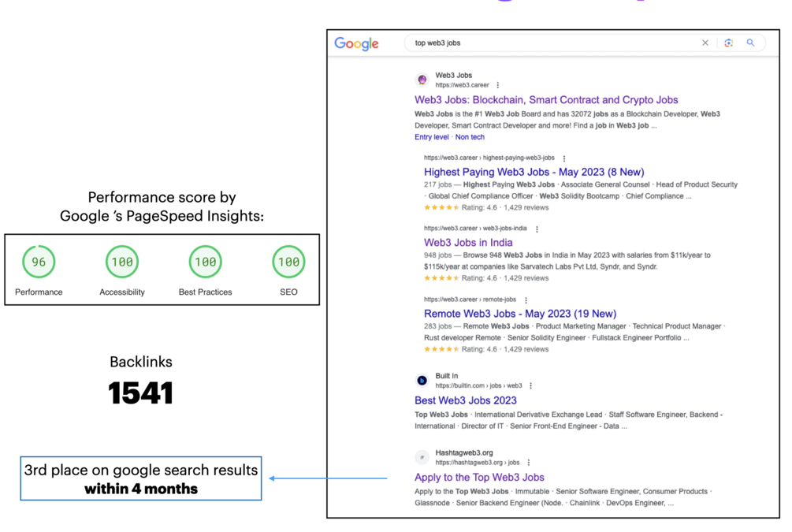Click the Hashtagweb3.org favicon
The image size is (792, 532).
click(x=422, y=457)
